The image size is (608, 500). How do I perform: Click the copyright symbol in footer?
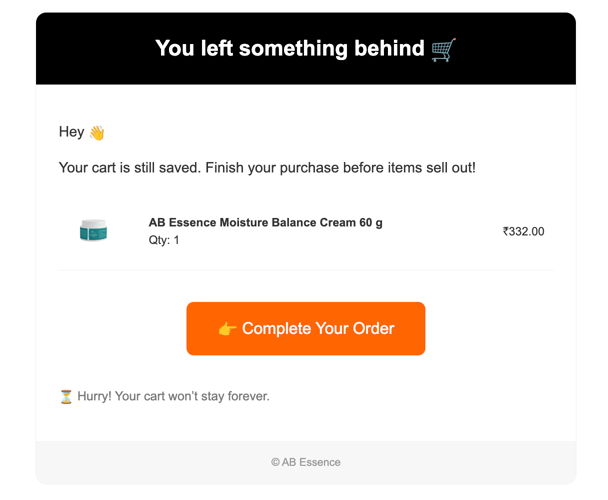pyautogui.click(x=275, y=462)
